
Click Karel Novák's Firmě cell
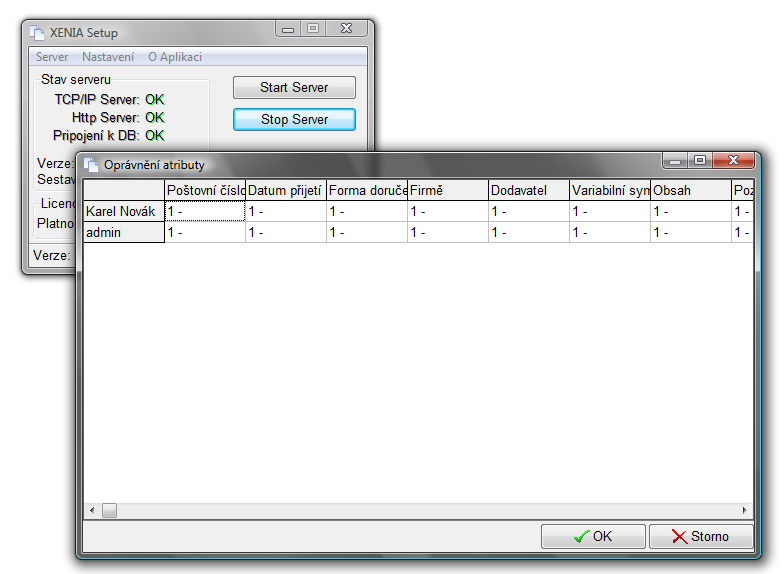coord(448,212)
